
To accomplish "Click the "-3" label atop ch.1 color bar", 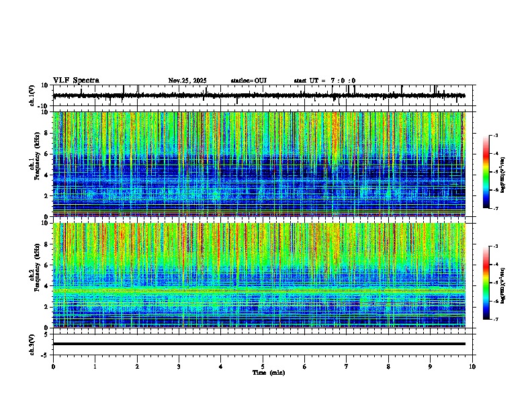I will coord(496,135).
